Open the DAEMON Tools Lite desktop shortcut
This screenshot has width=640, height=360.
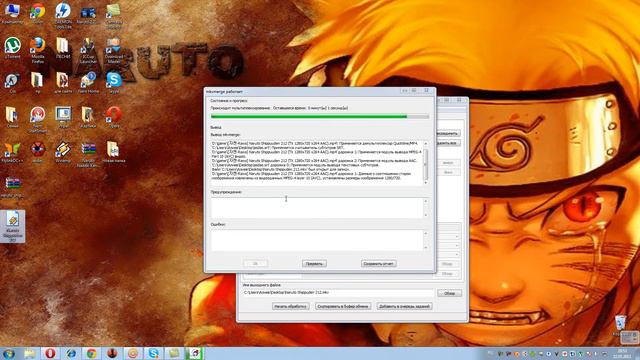(x=63, y=16)
